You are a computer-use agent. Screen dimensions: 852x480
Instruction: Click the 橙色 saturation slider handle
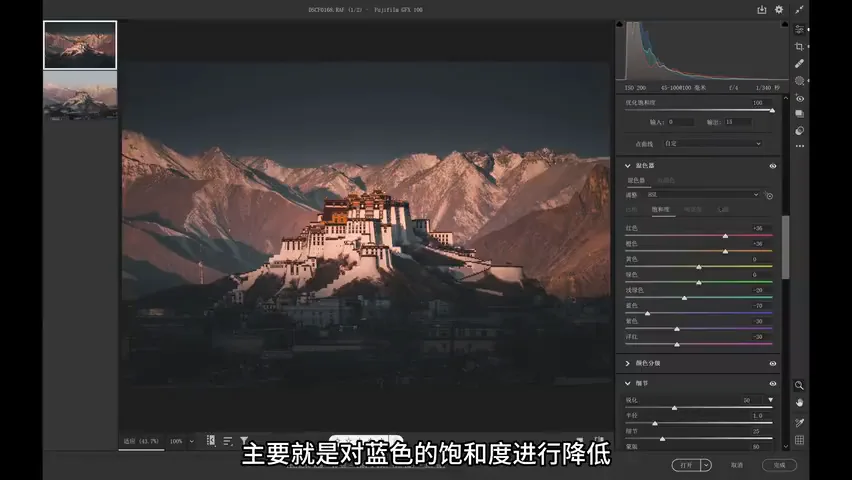pos(725,252)
